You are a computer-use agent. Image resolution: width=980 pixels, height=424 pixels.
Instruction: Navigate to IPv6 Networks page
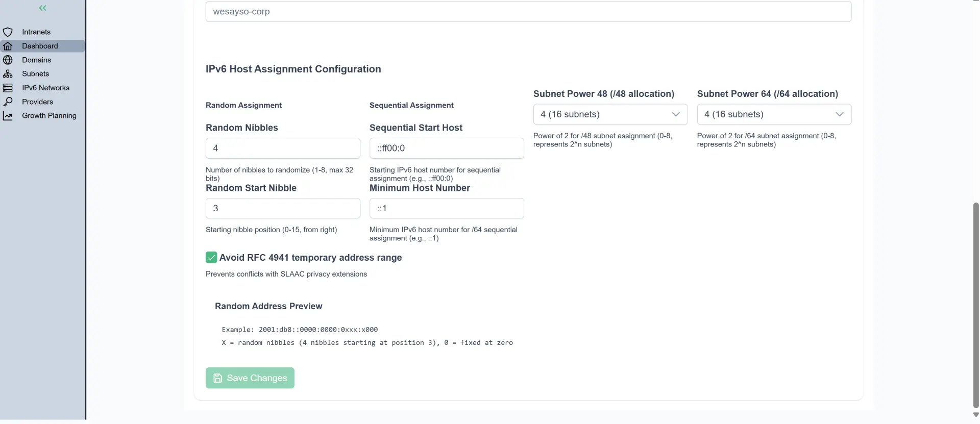tap(45, 88)
